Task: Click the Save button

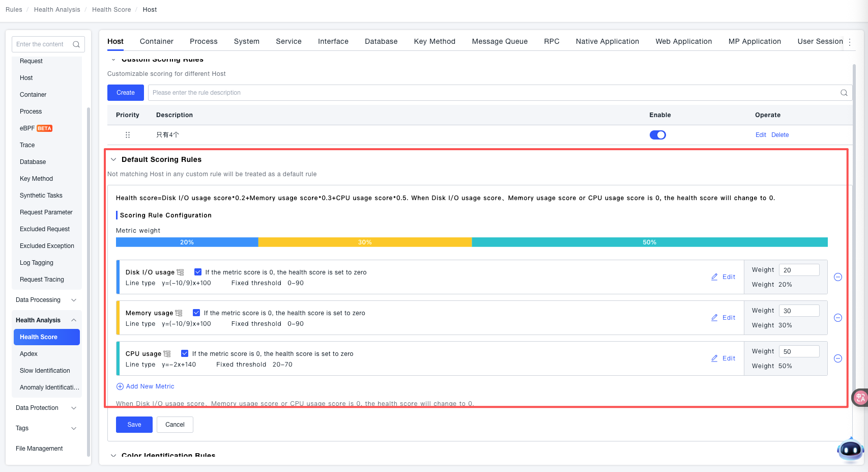Action: click(134, 425)
